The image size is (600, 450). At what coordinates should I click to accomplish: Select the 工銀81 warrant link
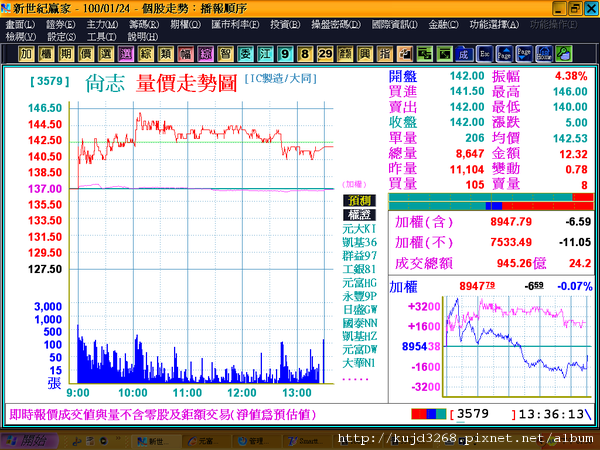(x=359, y=269)
